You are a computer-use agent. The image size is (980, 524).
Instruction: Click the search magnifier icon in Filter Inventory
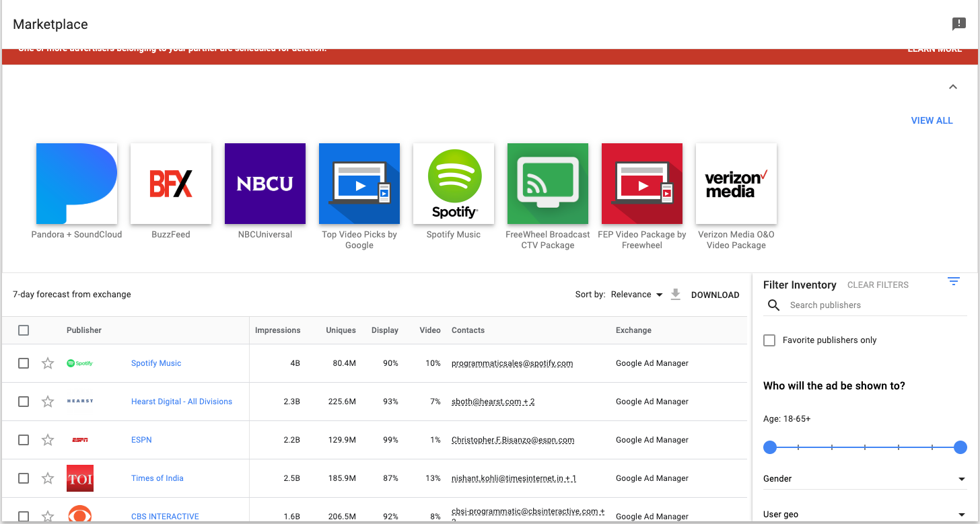774,305
